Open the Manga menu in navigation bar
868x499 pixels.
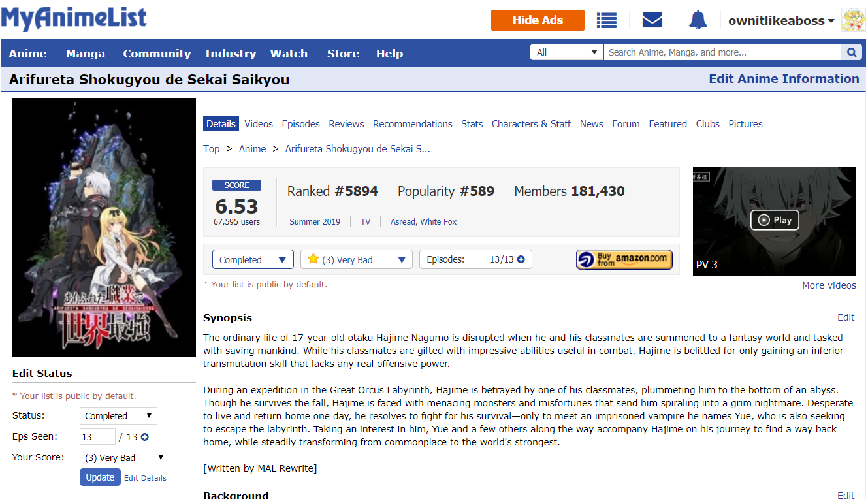point(85,54)
